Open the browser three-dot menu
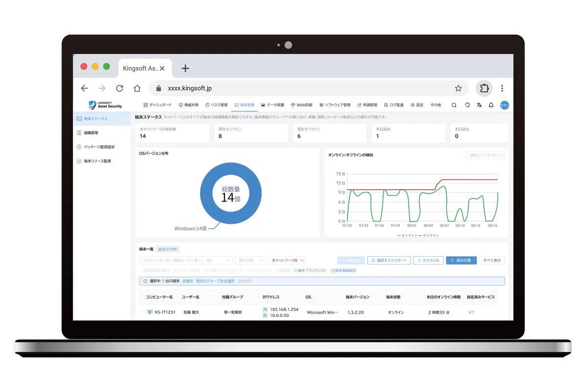The width and height of the screenshot is (588, 392). 502,88
